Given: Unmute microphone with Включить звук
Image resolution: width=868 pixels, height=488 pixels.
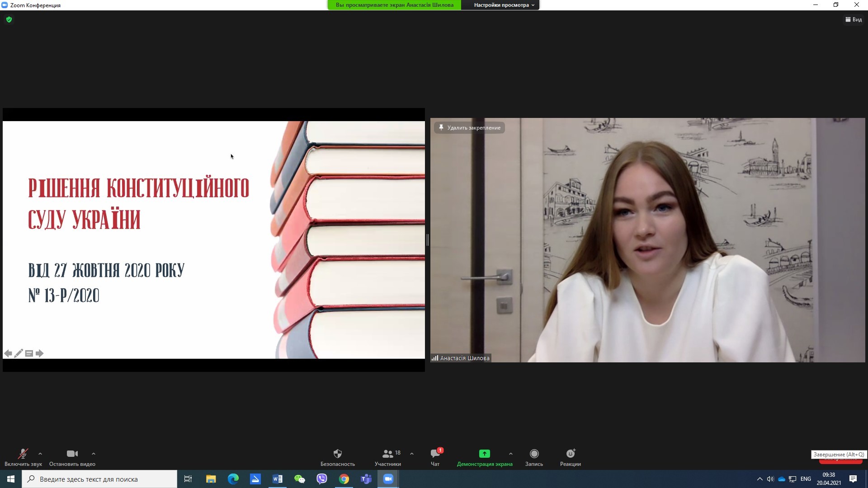Looking at the screenshot, I should [x=23, y=454].
